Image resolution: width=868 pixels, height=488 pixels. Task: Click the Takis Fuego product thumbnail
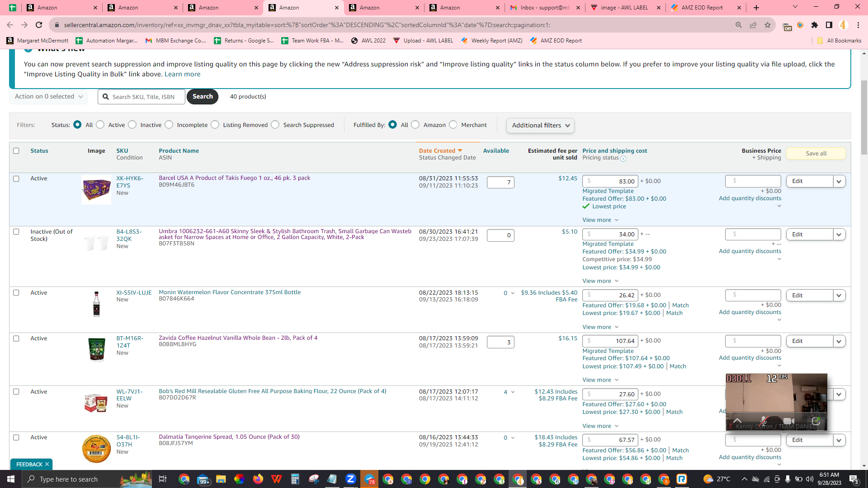pyautogui.click(x=96, y=190)
